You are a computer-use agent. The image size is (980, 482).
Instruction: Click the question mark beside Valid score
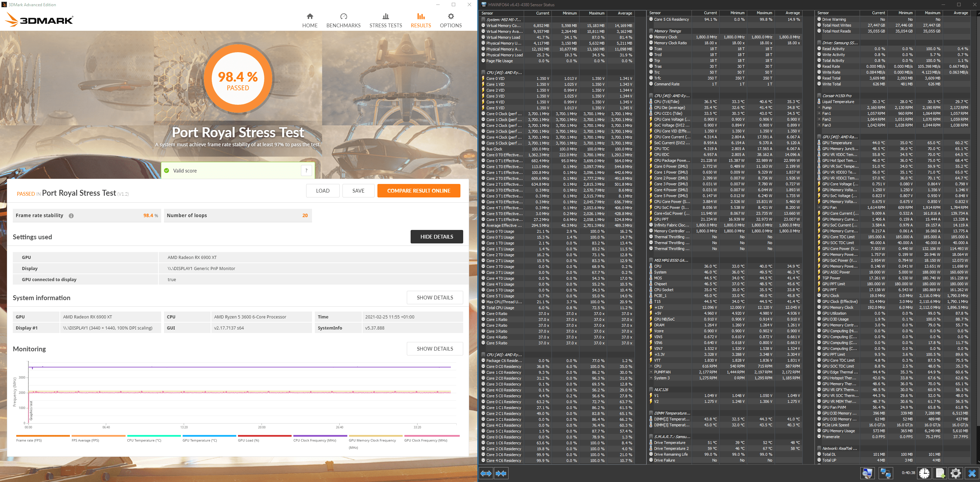[x=306, y=171]
